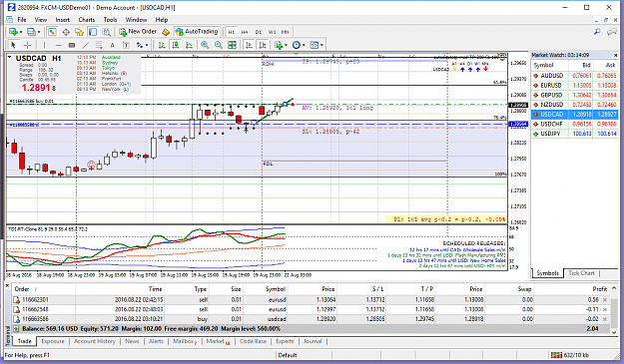Set timeframe to MN
The width and height of the screenshot is (624, 364).
pyautogui.click(x=285, y=32)
